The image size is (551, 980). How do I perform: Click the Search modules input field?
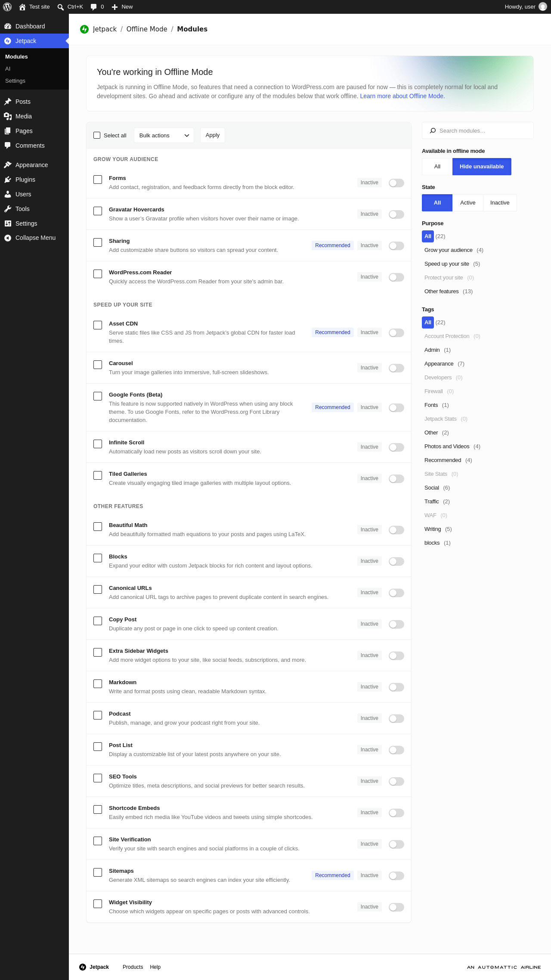point(478,130)
